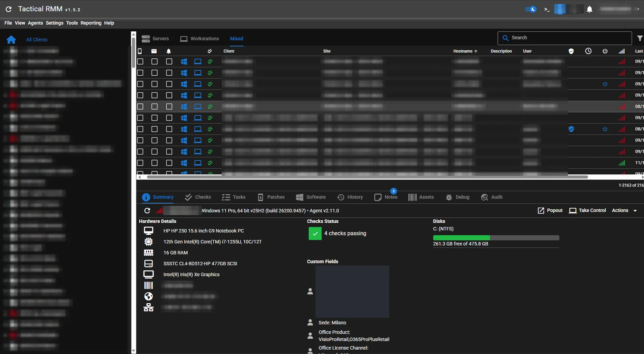The image size is (644, 354).
Task: Open the Settings menu
Action: [54, 23]
